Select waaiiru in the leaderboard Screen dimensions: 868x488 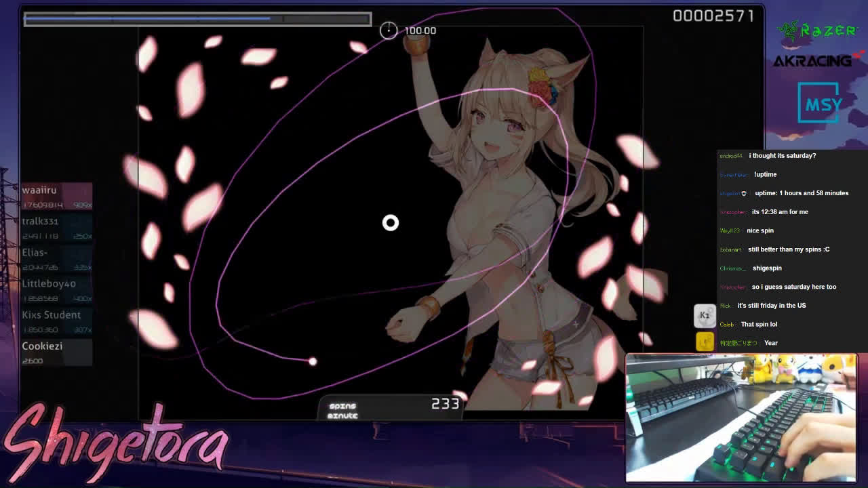point(57,197)
